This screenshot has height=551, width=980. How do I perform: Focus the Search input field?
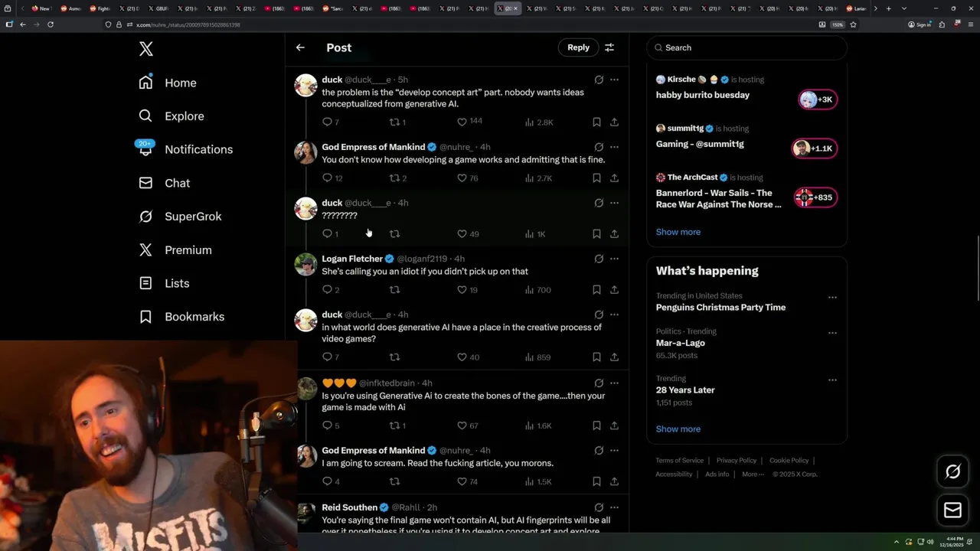coord(746,47)
